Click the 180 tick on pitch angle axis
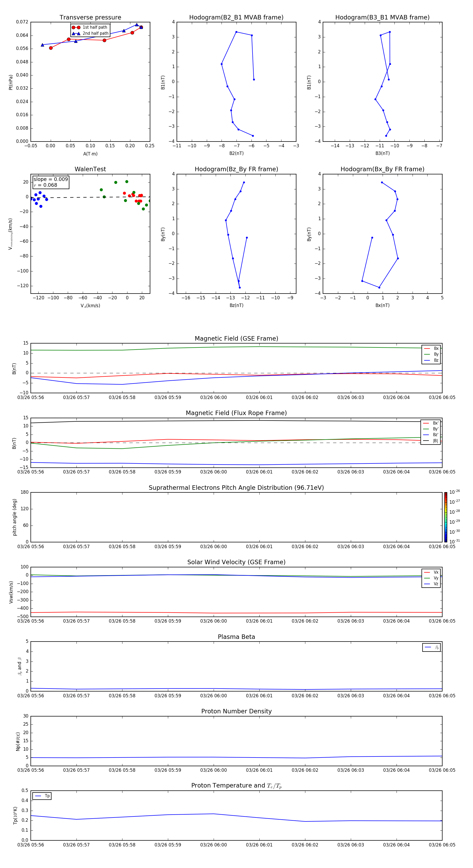 click(x=25, y=492)
